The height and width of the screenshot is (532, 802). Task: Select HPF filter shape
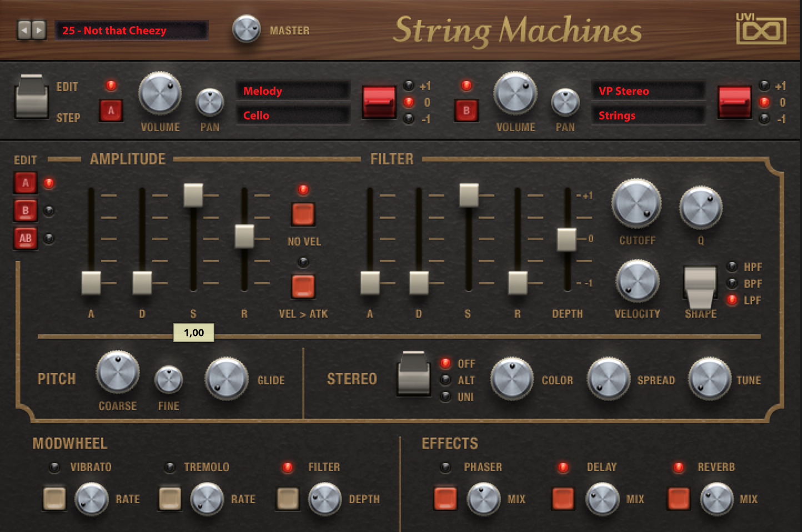coord(733,267)
